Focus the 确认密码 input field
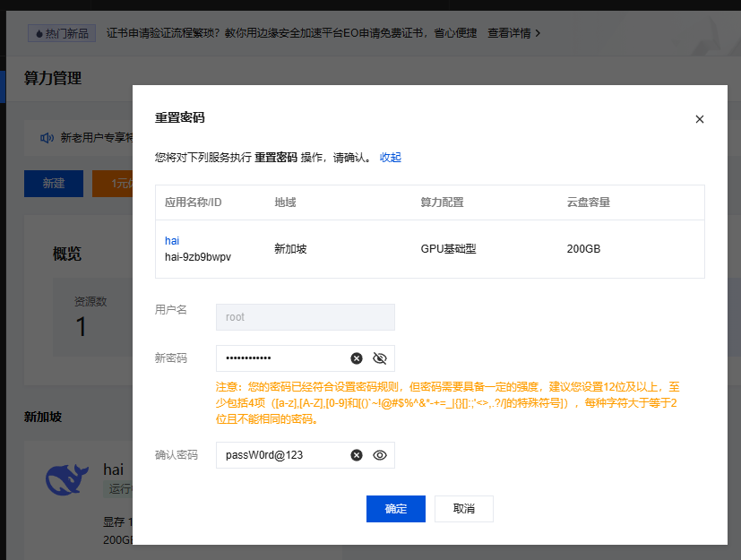 [x=306, y=455]
